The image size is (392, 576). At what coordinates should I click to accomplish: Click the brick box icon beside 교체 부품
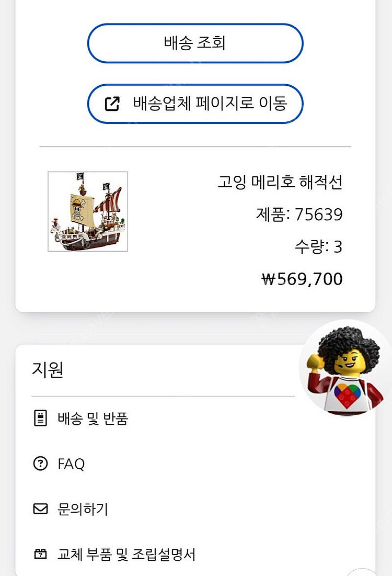pyautogui.click(x=40, y=554)
